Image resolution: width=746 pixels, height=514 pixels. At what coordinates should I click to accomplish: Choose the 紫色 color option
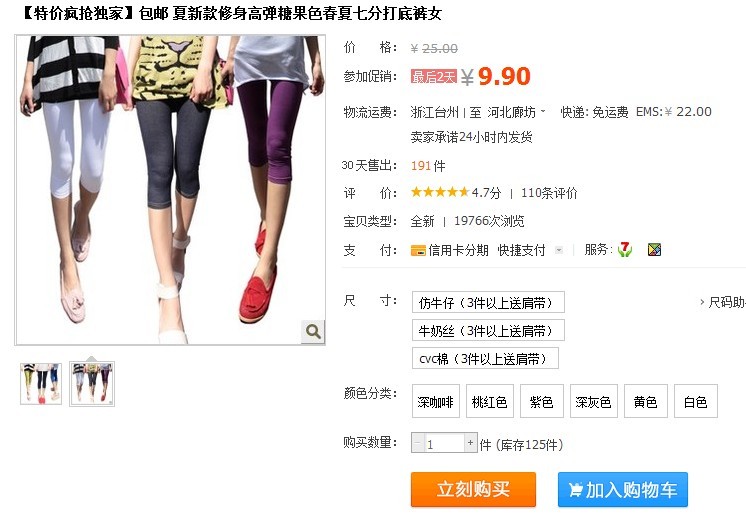(541, 401)
